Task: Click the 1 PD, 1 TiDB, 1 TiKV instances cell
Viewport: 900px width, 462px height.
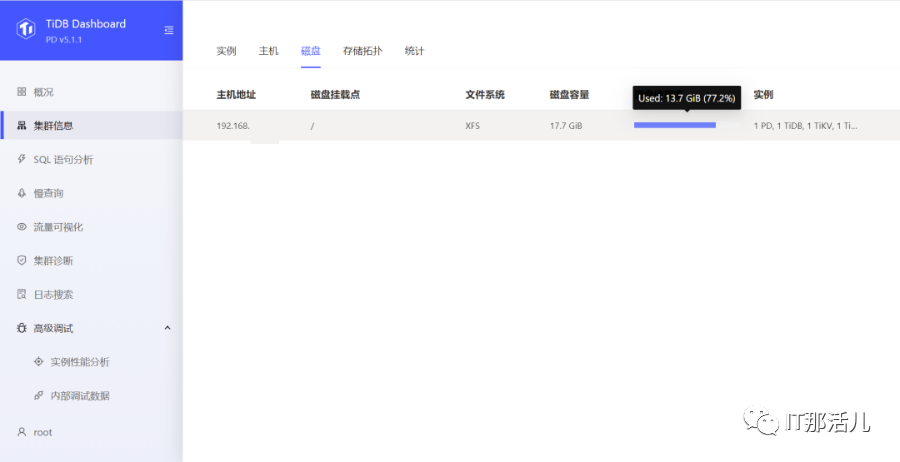Action: [805, 126]
